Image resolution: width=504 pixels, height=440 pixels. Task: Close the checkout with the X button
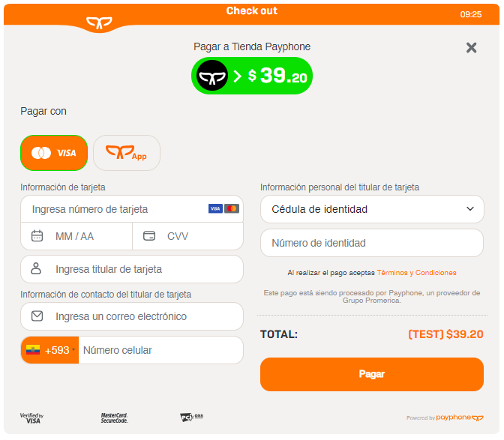[x=471, y=47]
